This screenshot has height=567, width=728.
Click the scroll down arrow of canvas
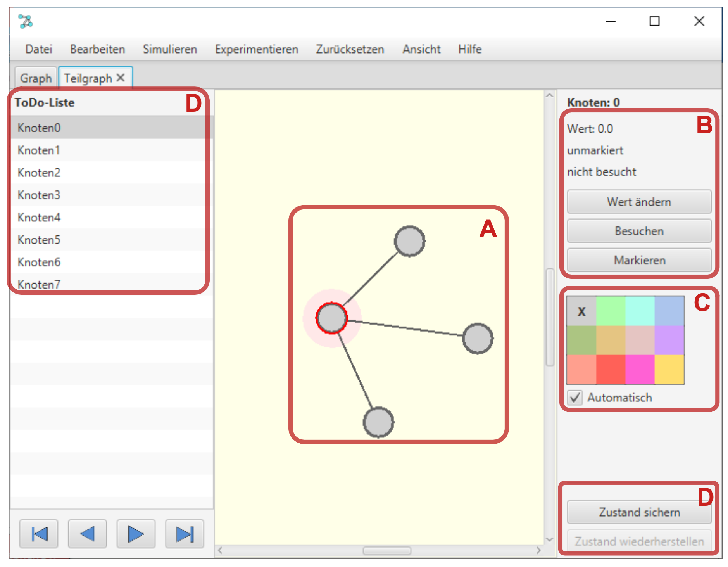point(549,539)
